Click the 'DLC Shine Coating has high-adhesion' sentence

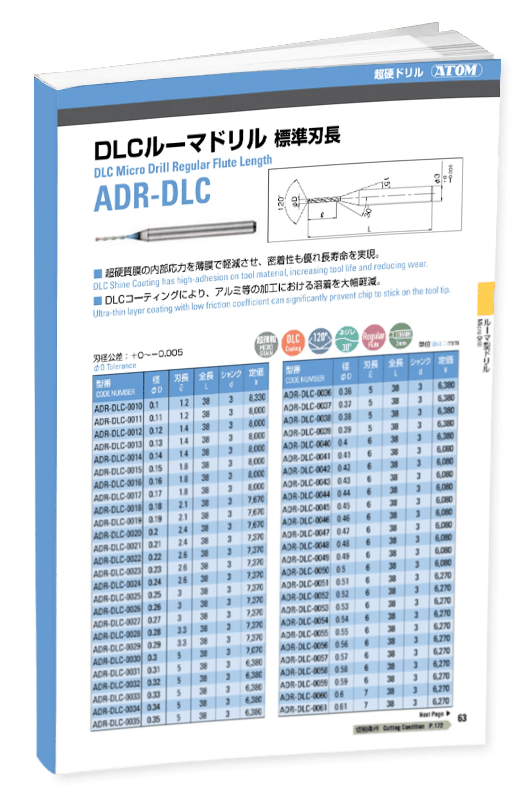click(260, 275)
